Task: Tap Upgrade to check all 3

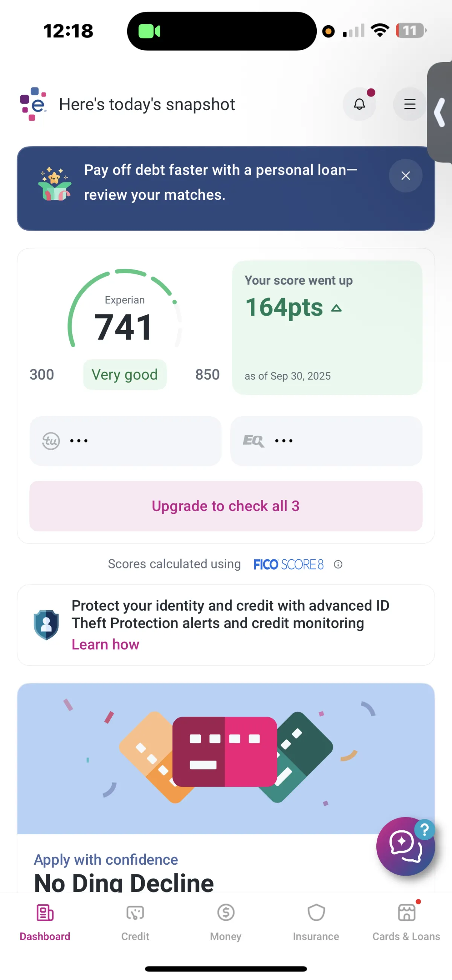Action: [x=226, y=506]
